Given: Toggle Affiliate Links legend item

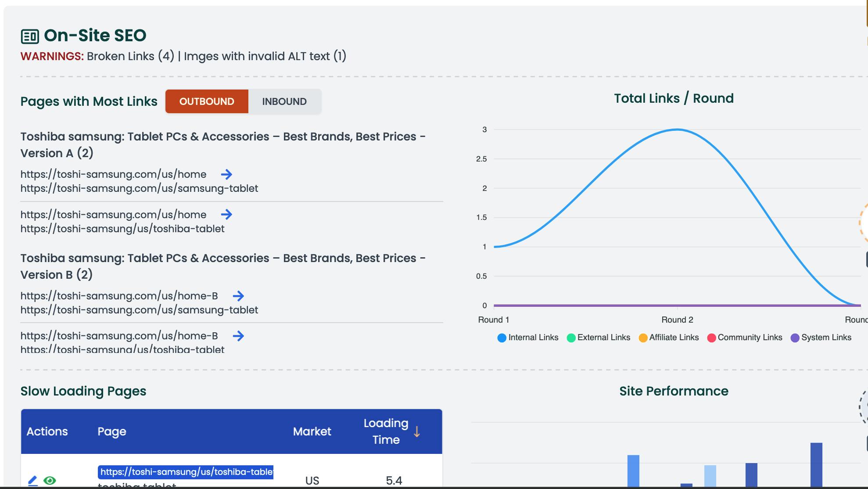Looking at the screenshot, I should tap(669, 338).
